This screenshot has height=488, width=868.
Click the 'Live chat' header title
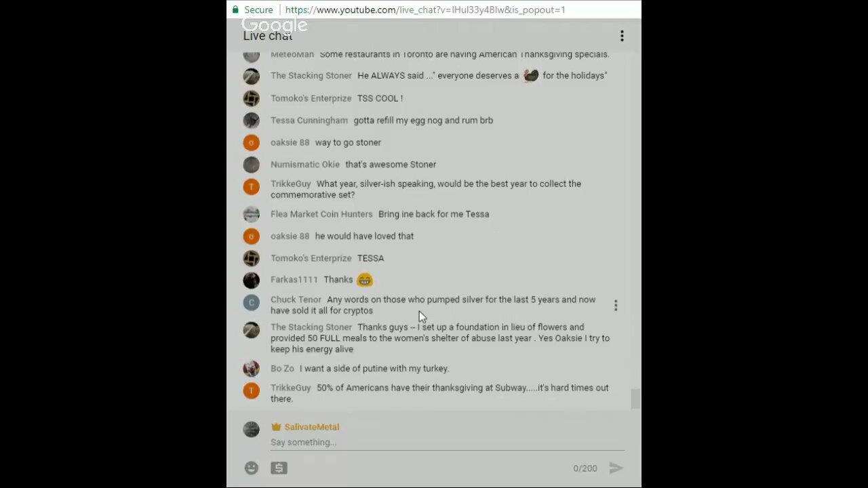click(268, 36)
